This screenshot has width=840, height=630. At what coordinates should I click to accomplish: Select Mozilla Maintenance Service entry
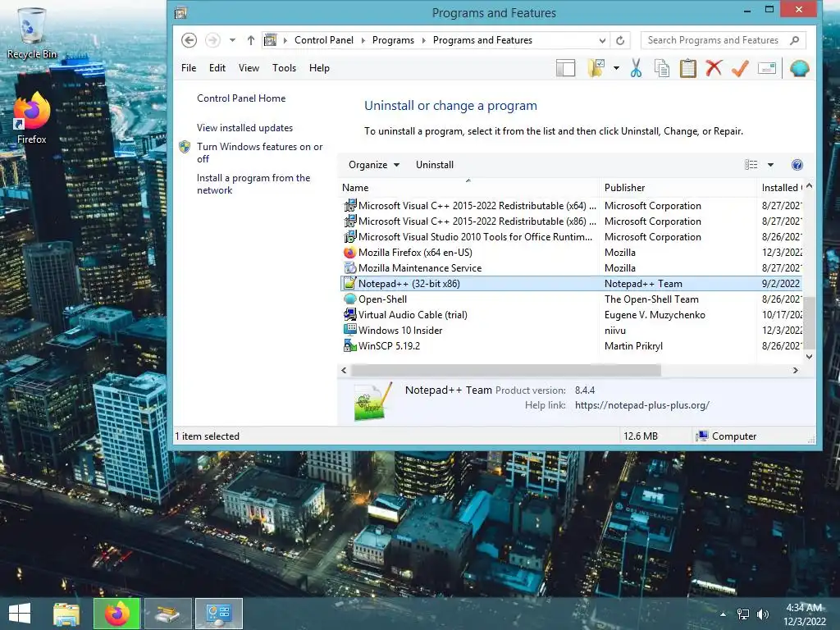(571, 268)
